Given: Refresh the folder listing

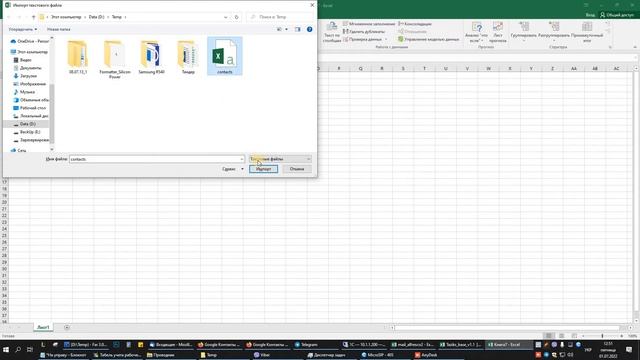Looking at the screenshot, I should point(236,17).
